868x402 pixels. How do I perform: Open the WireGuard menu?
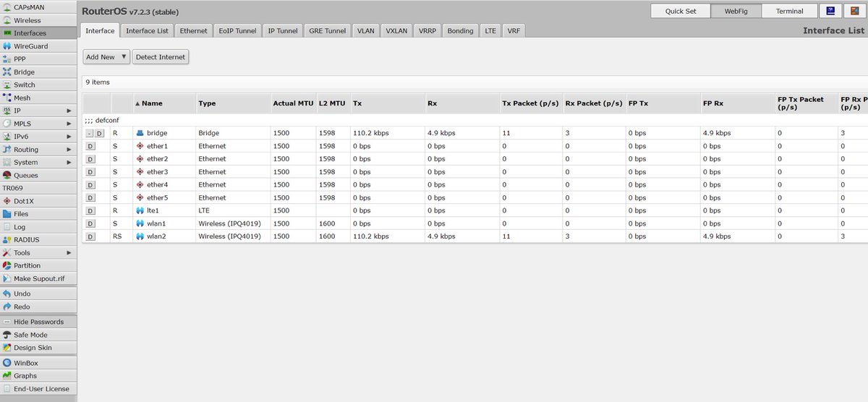pyautogui.click(x=38, y=46)
